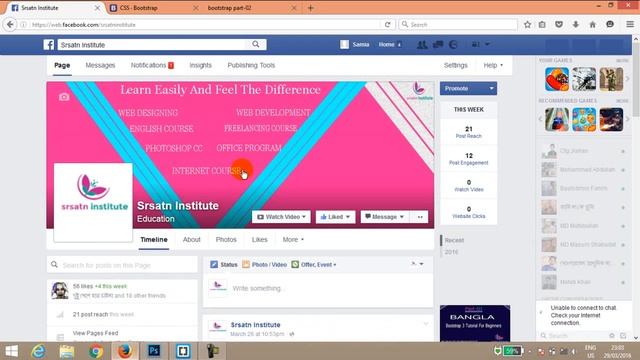Screen dimensions: 640x360
Task: Click the Post Reach count of 21
Action: coord(469,129)
